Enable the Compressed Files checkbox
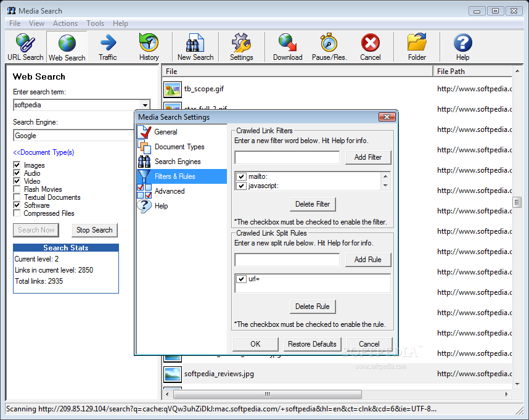 click(17, 213)
